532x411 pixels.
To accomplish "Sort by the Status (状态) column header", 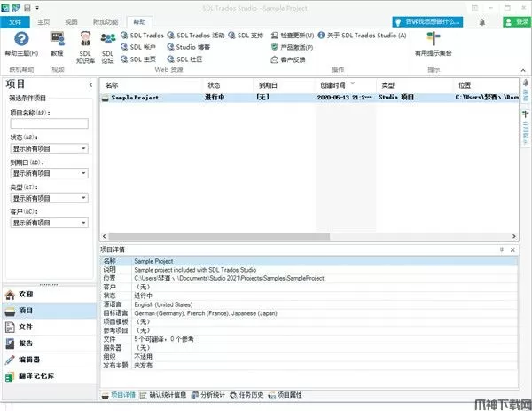I will coord(229,85).
